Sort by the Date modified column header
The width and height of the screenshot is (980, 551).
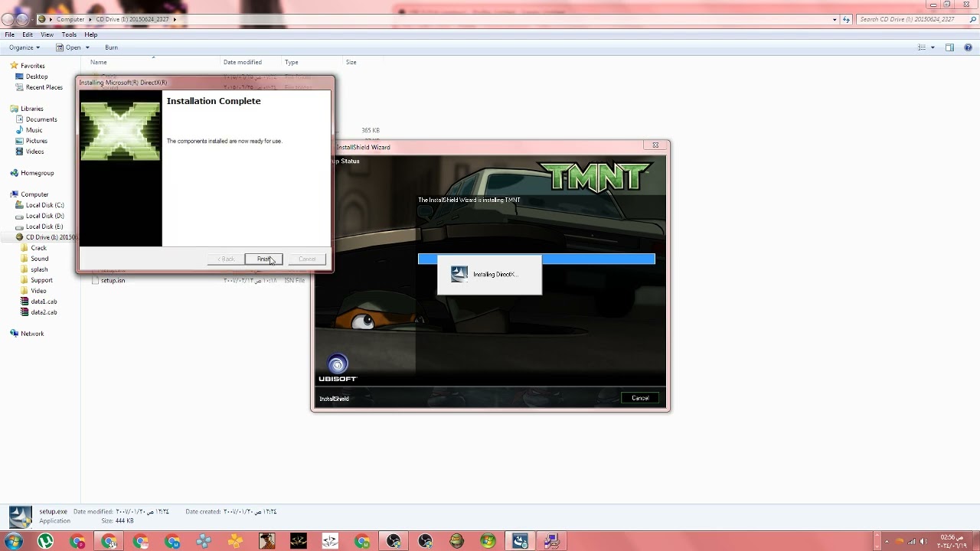(242, 62)
